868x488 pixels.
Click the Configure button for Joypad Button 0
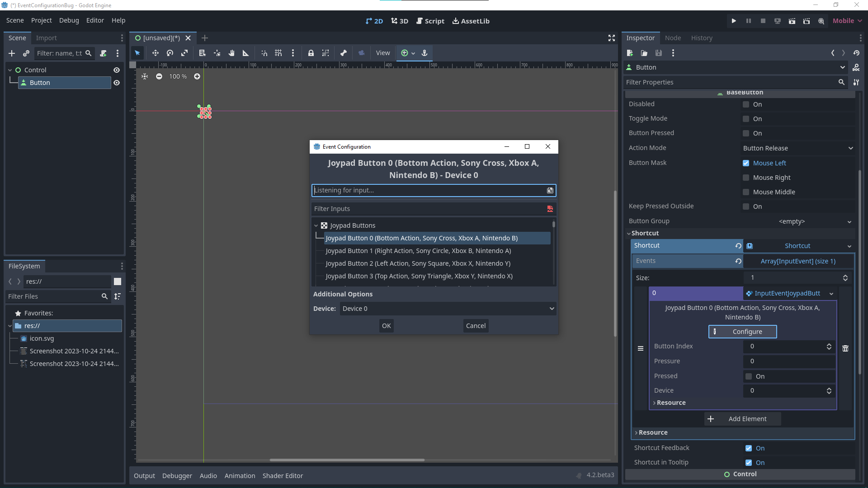pos(743,331)
